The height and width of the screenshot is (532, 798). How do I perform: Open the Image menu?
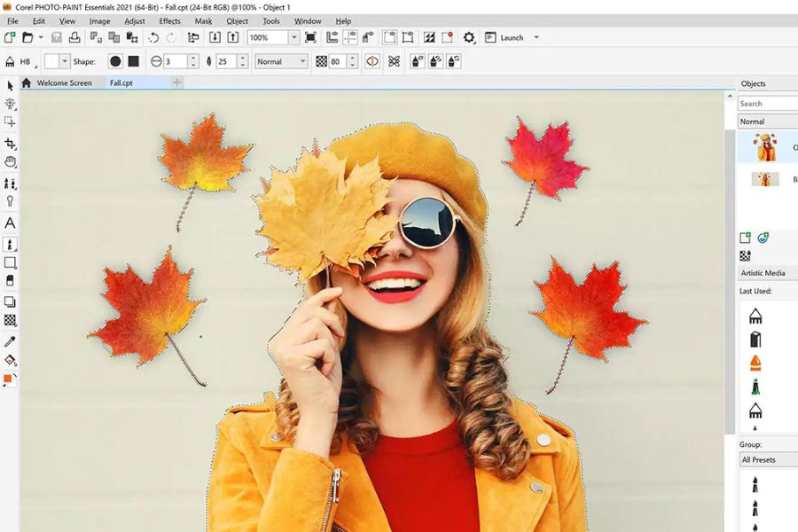coord(99,21)
